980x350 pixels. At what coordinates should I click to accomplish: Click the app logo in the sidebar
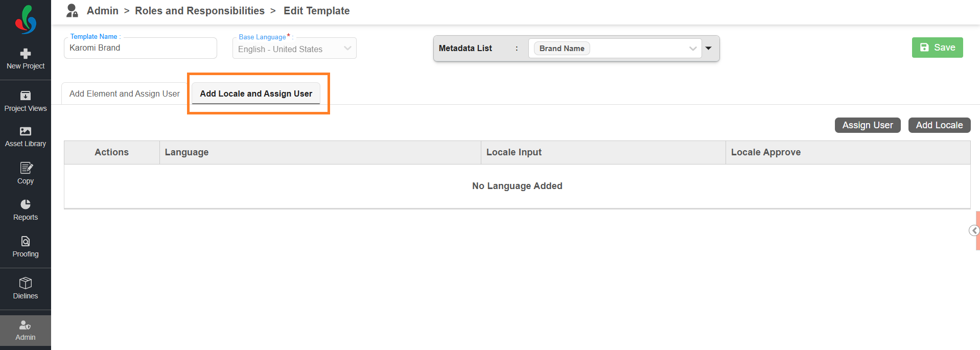[x=26, y=20]
